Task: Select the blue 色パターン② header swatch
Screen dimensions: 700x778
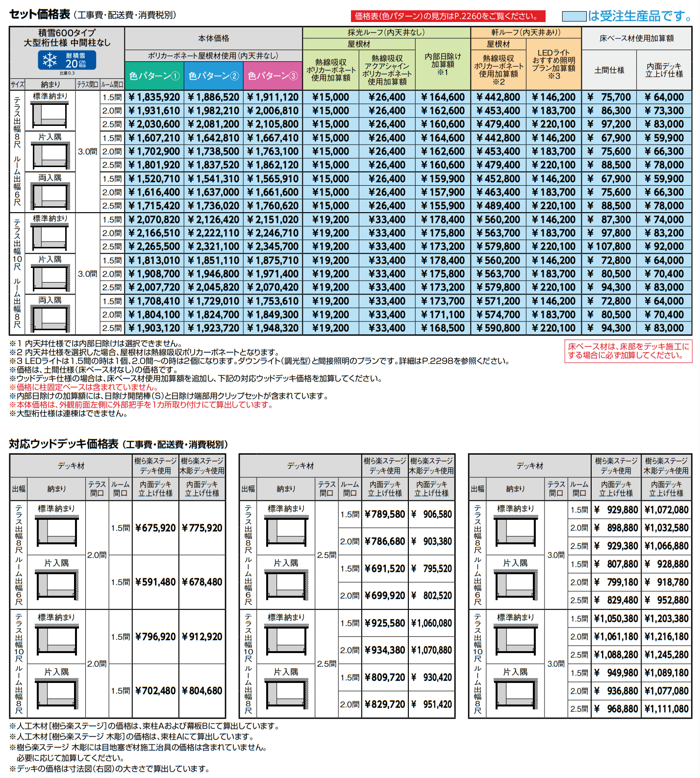Action: [x=214, y=75]
